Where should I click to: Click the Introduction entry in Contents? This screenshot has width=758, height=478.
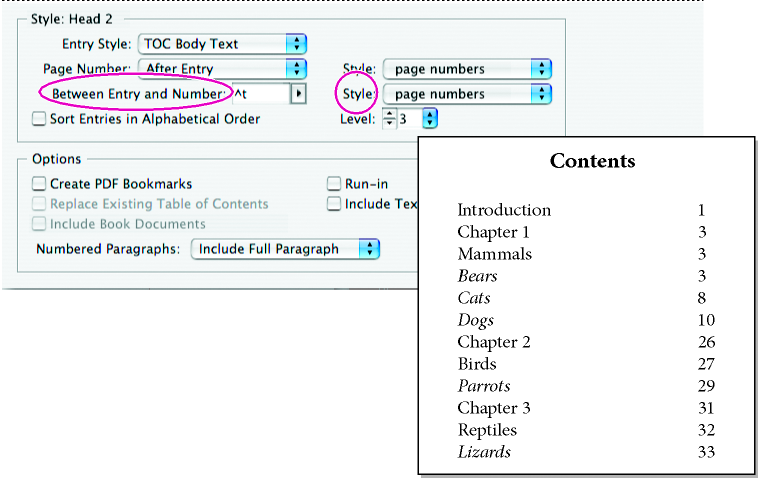[504, 210]
